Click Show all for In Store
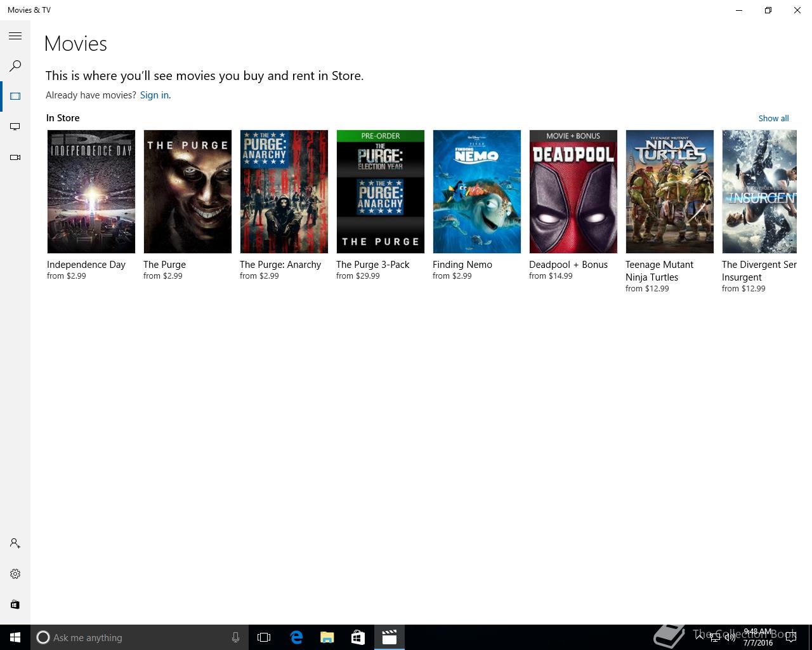 pyautogui.click(x=773, y=118)
